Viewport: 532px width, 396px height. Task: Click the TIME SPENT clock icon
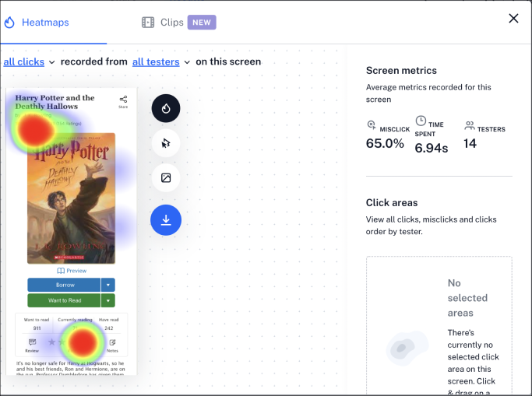pyautogui.click(x=421, y=121)
